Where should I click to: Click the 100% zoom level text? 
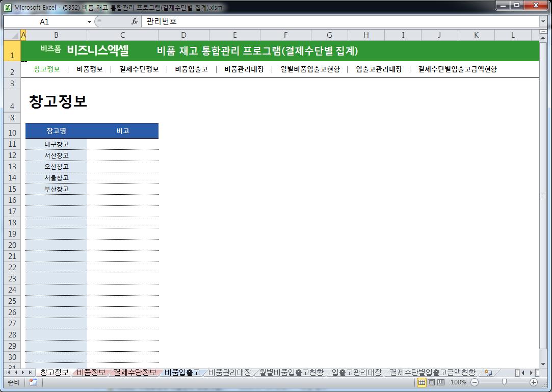(458, 382)
